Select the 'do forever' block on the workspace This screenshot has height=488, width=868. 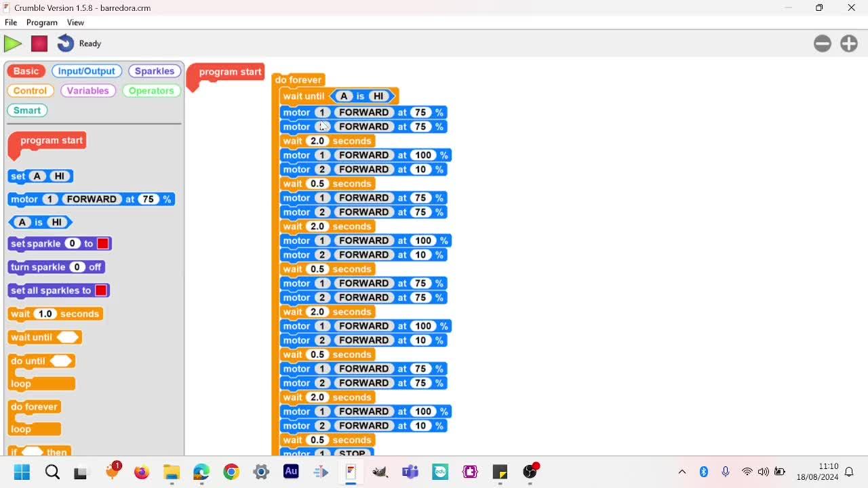tap(299, 80)
